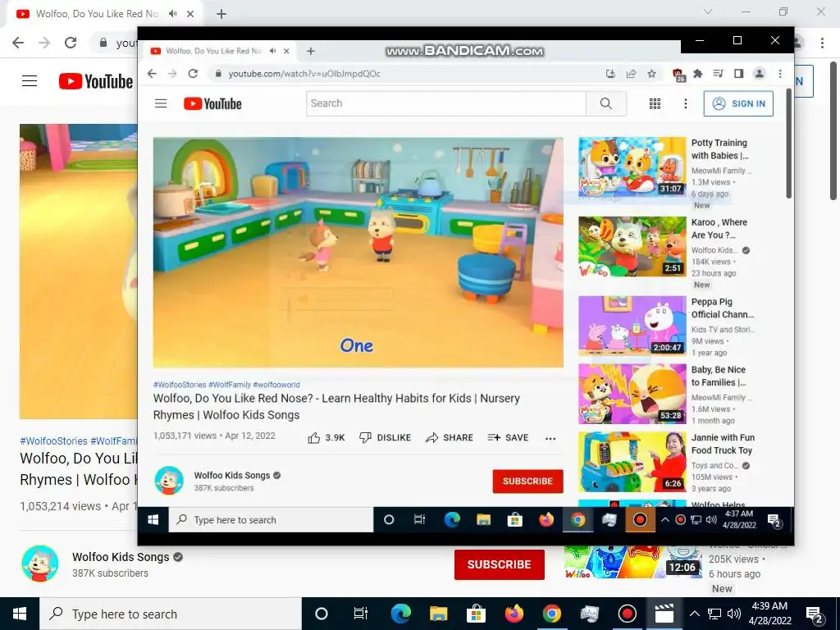Open Wolfoo Kids Songs channel name in front window
Screen dimensions: 840x630
(x=232, y=475)
